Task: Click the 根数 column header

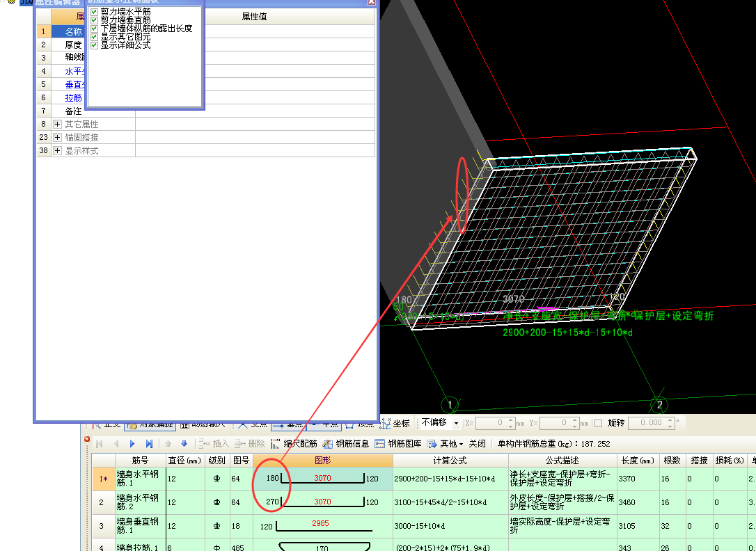Action: [x=672, y=461]
